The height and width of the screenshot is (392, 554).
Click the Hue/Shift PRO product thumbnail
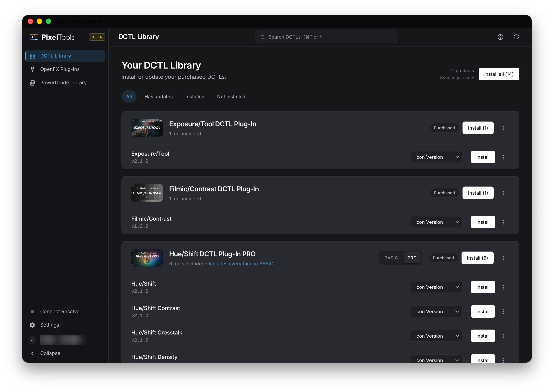click(x=147, y=257)
